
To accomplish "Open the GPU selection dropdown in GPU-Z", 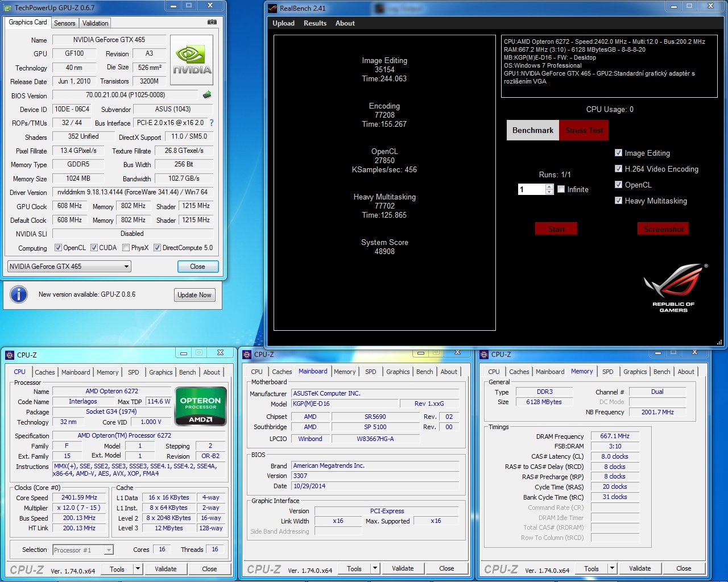I will click(69, 266).
